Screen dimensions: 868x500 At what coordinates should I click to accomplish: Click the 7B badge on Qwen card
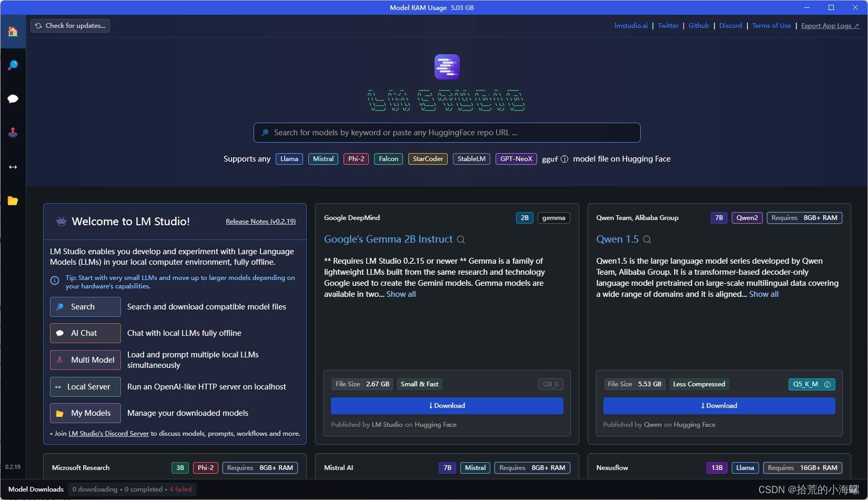coord(719,218)
